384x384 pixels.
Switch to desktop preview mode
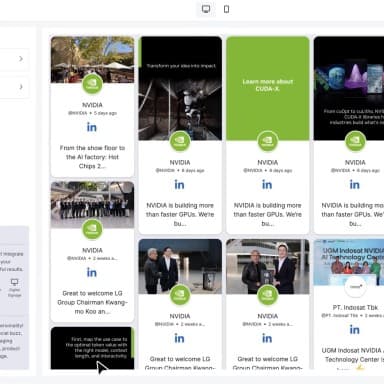click(206, 9)
